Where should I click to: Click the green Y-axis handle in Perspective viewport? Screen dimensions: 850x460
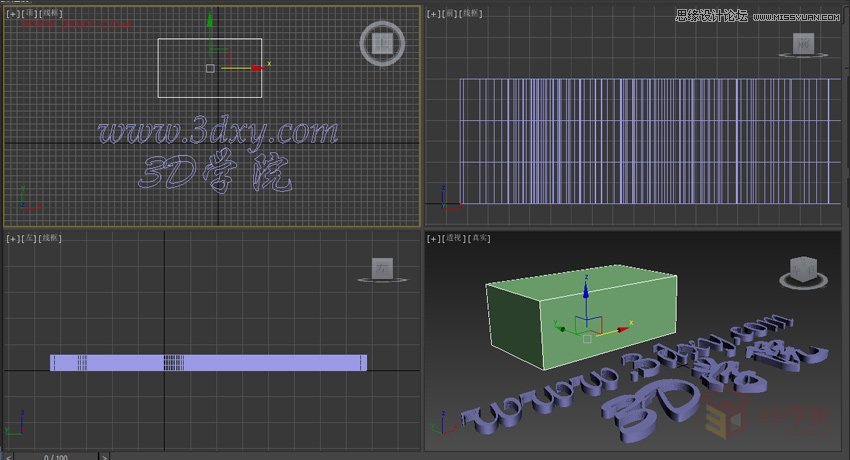pos(562,328)
